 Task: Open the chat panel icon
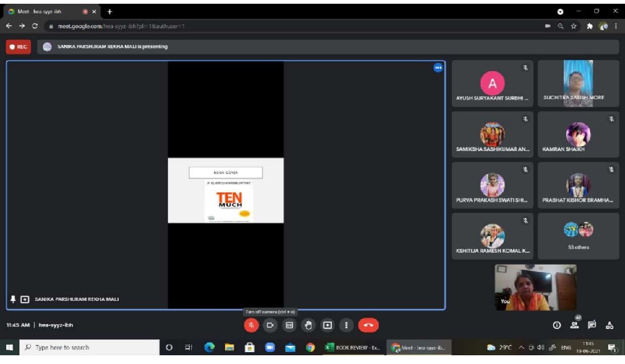(x=592, y=325)
